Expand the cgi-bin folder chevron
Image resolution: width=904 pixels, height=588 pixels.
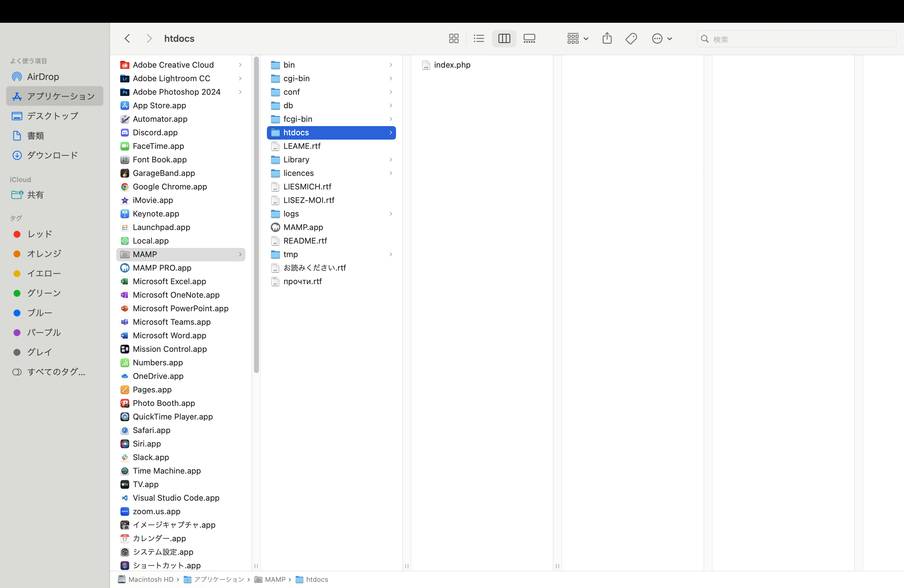click(391, 79)
